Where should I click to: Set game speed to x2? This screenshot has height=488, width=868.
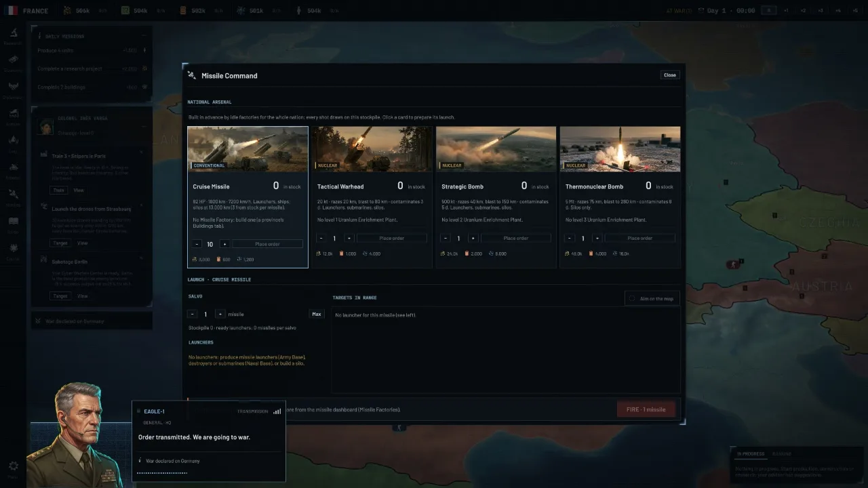[x=803, y=11]
